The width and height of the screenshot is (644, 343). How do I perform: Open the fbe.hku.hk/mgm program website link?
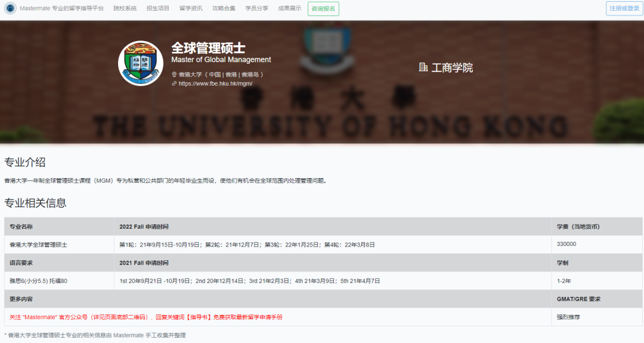215,84
